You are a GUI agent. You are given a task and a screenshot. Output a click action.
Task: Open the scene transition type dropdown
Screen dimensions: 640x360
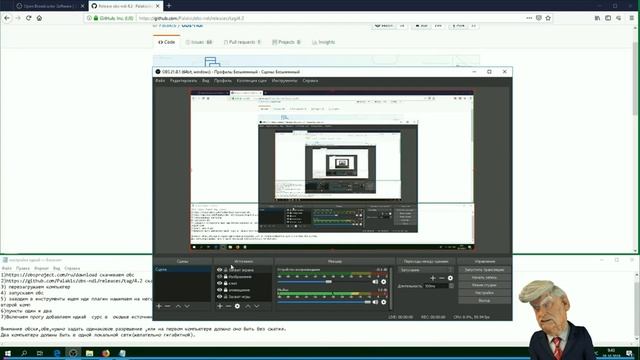pyautogui.click(x=426, y=270)
